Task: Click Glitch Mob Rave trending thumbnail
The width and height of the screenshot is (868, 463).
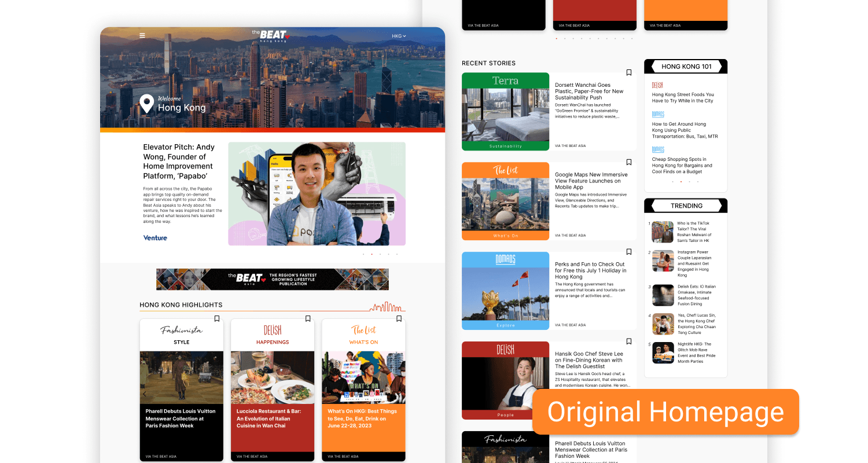Action: tap(663, 352)
